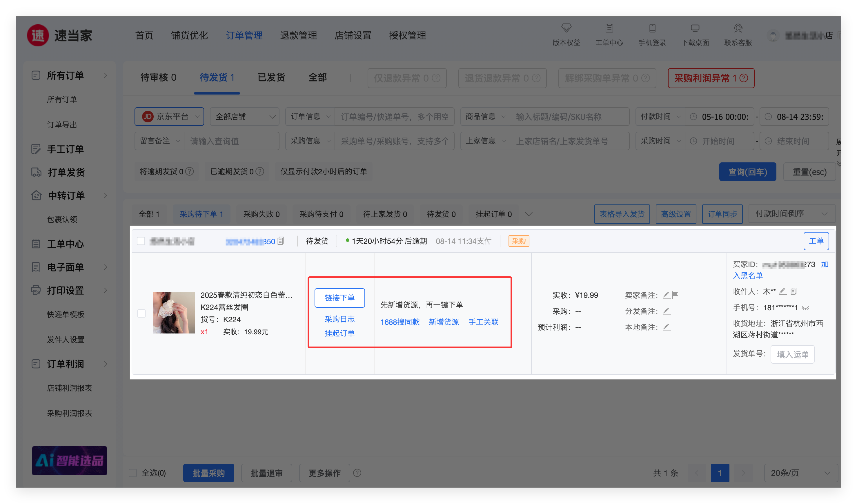Click the 下载桌面 monitor icon

click(695, 28)
